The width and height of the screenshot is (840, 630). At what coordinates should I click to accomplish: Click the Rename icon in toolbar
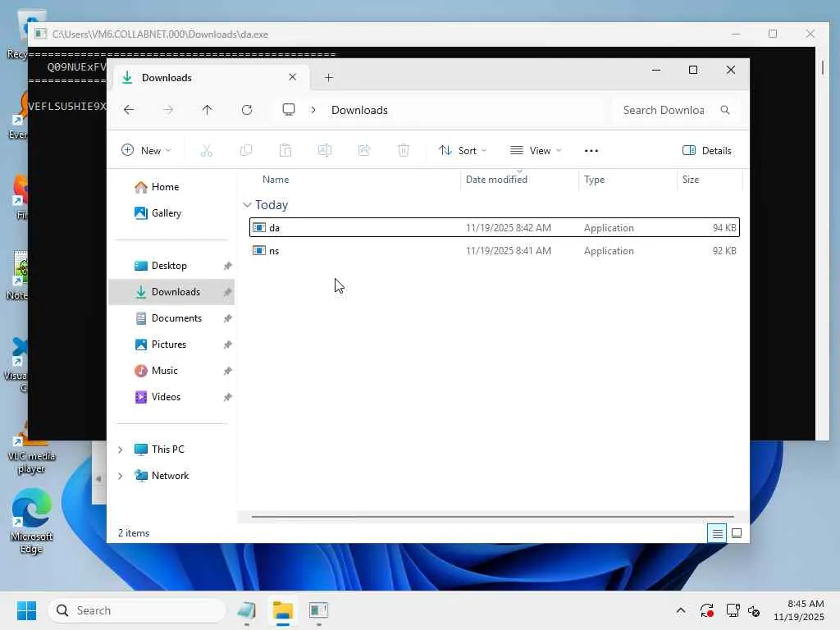(x=325, y=151)
